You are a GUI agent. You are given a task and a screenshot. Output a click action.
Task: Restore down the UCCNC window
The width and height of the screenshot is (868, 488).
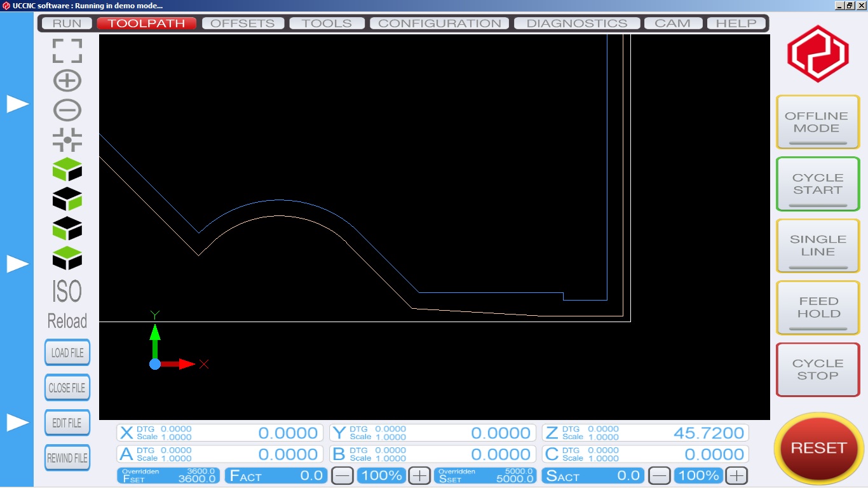(x=850, y=5)
